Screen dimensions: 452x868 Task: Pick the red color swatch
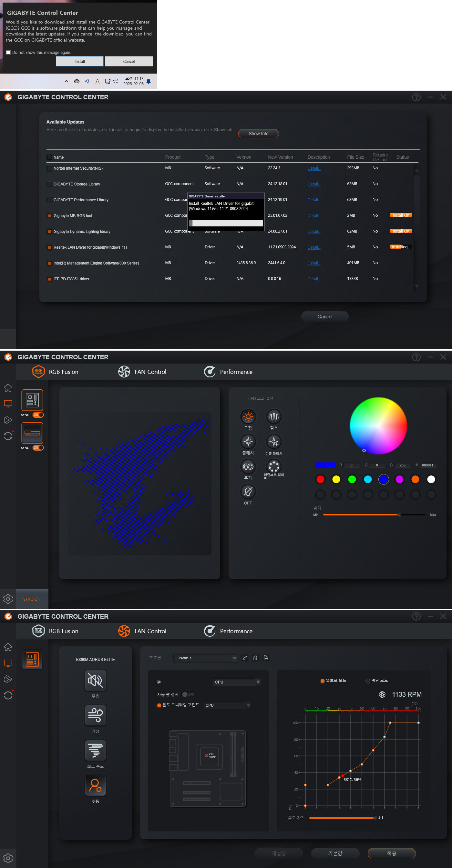pyautogui.click(x=321, y=479)
